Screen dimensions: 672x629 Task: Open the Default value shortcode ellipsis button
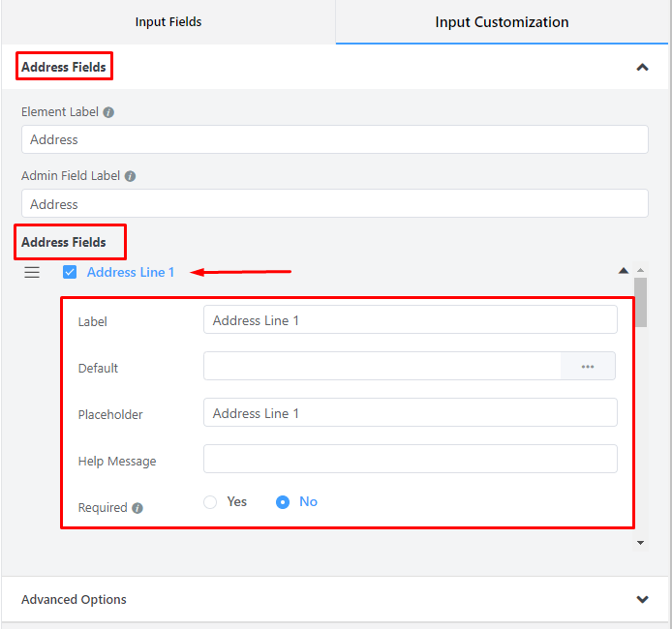(x=588, y=367)
